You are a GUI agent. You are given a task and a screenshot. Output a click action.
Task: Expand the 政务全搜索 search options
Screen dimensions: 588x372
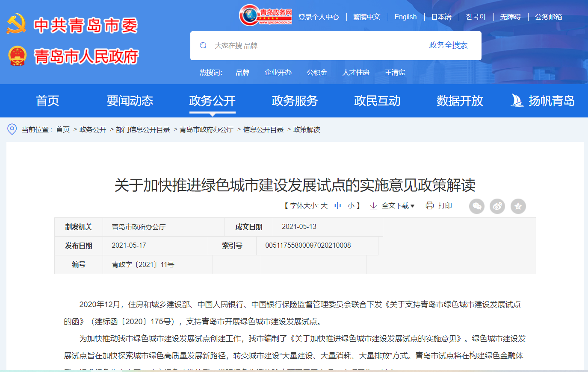448,45
